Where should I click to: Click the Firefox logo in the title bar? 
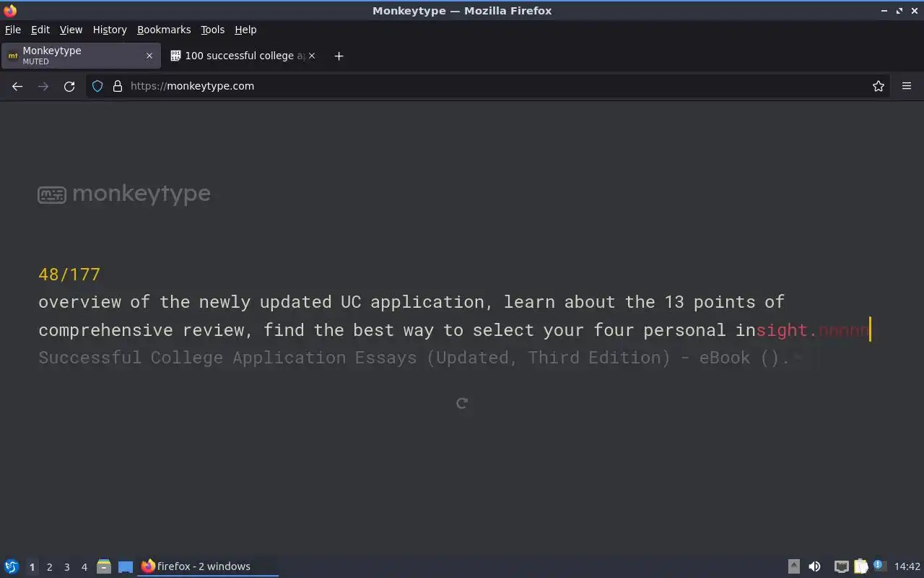click(x=10, y=11)
